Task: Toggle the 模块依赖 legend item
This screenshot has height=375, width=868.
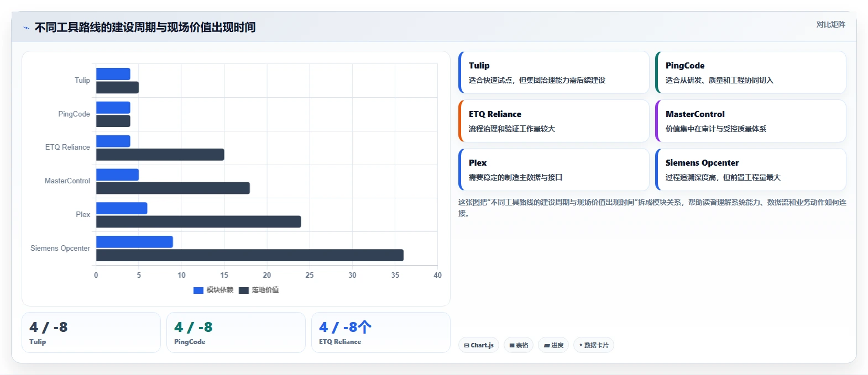Action: pyautogui.click(x=213, y=290)
